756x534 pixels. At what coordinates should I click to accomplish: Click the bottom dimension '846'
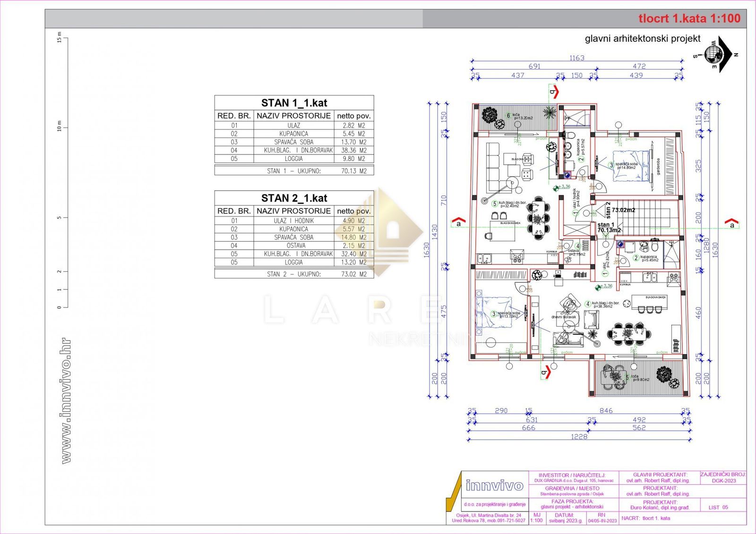tap(606, 411)
